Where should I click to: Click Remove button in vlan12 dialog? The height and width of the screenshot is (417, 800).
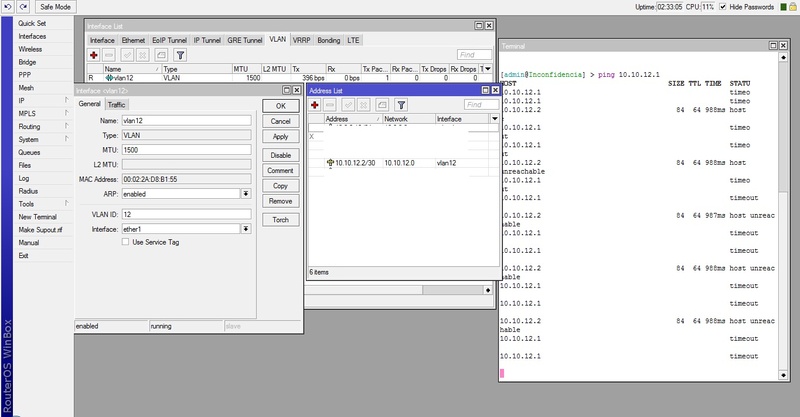[281, 201]
